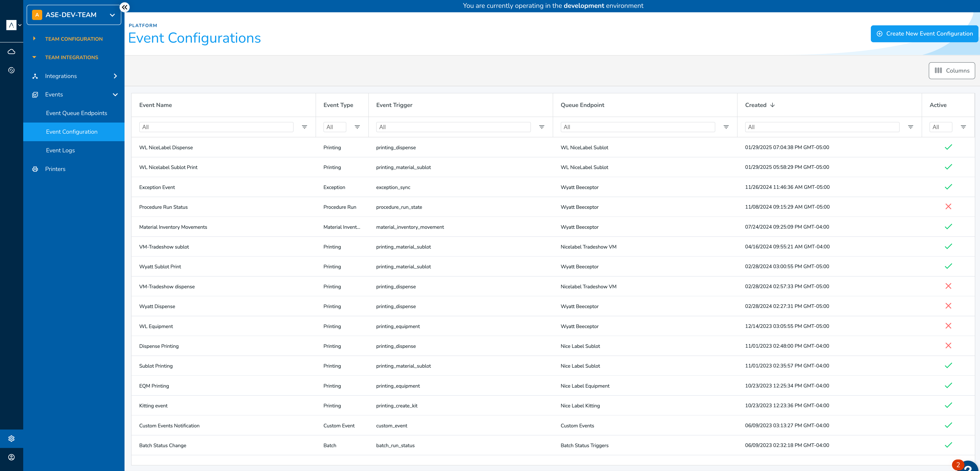Open filter menu for Event Trigger column
The image size is (980, 471).
click(542, 127)
